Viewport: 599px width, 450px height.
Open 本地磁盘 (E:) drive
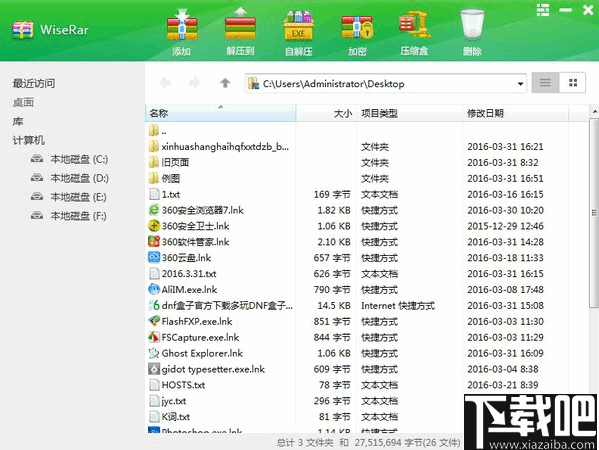coord(69,197)
